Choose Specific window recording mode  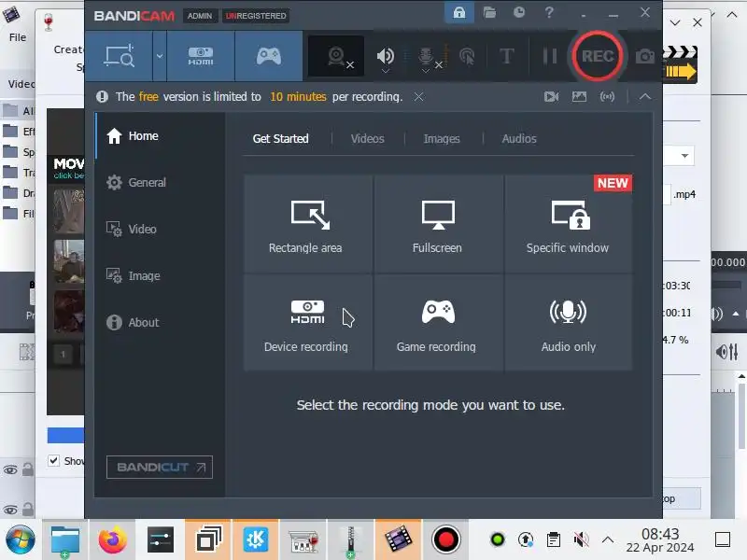click(569, 224)
